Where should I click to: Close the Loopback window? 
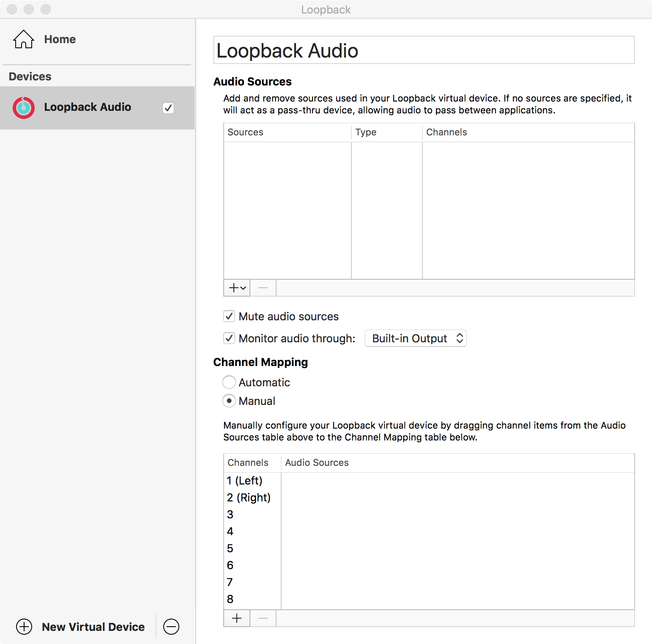(12, 9)
